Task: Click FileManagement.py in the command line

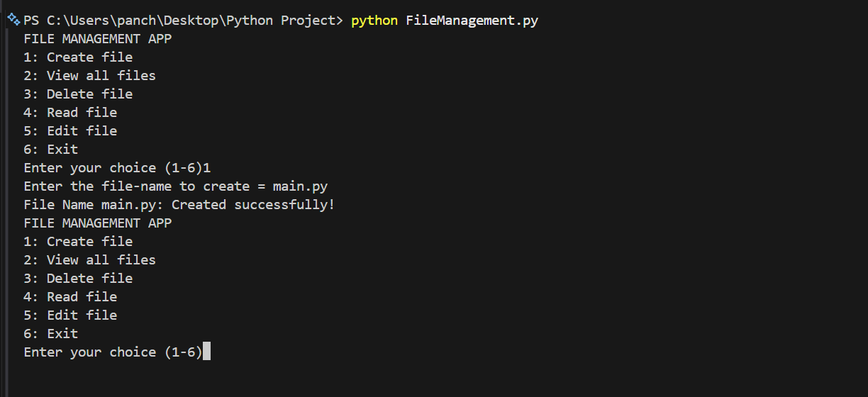Action: click(x=472, y=21)
